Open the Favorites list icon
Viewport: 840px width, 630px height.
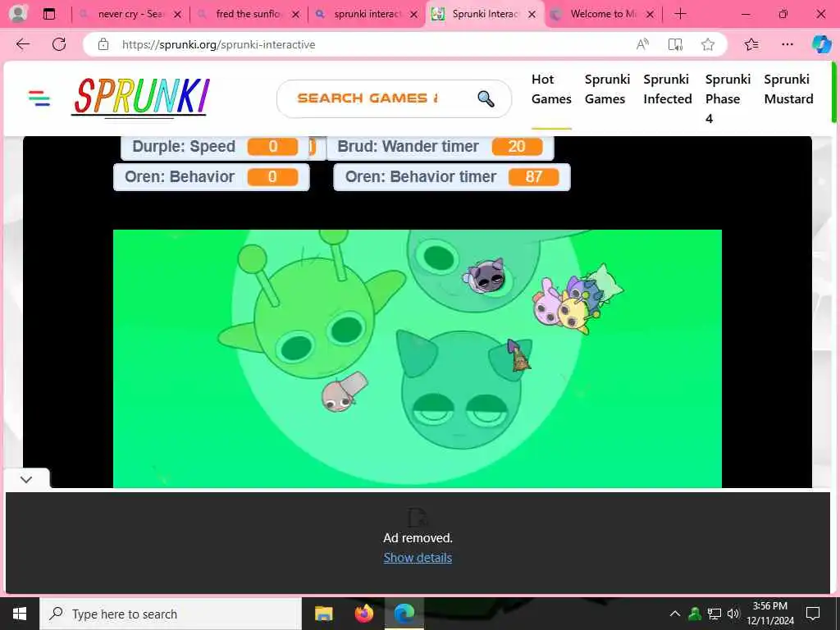tap(751, 44)
